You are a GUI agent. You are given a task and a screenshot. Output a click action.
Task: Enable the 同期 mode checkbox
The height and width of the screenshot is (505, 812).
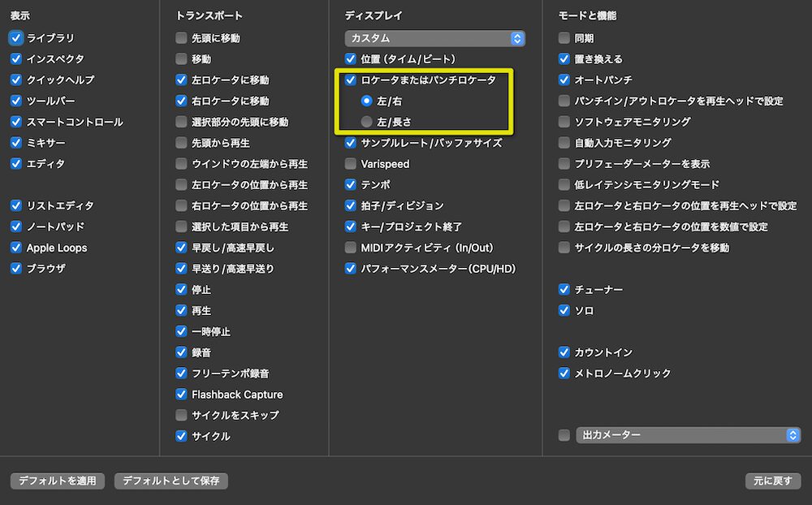coord(564,37)
